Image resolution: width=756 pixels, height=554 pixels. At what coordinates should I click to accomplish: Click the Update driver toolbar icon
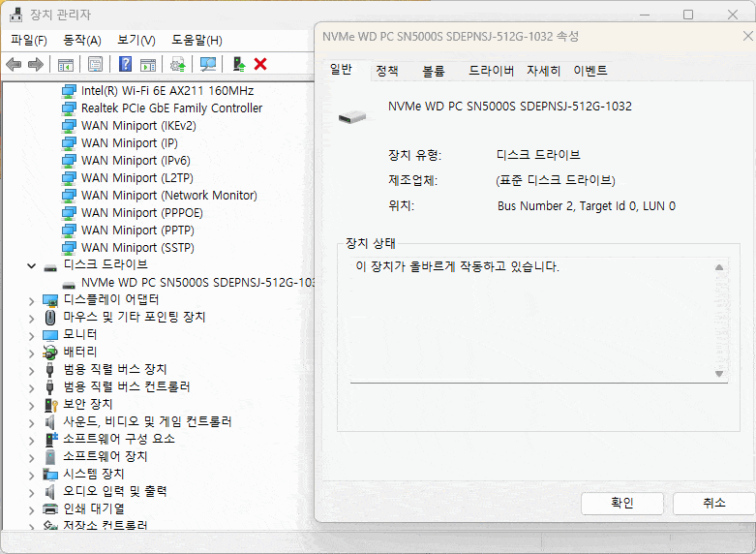(x=177, y=64)
